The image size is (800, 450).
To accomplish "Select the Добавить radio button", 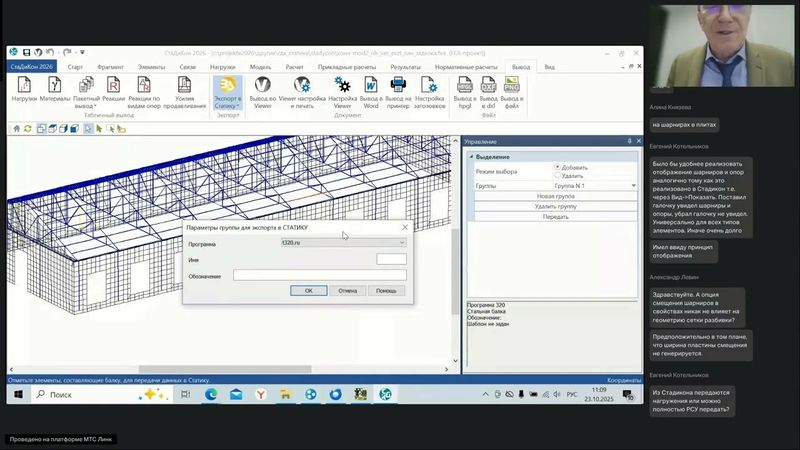I will point(557,167).
